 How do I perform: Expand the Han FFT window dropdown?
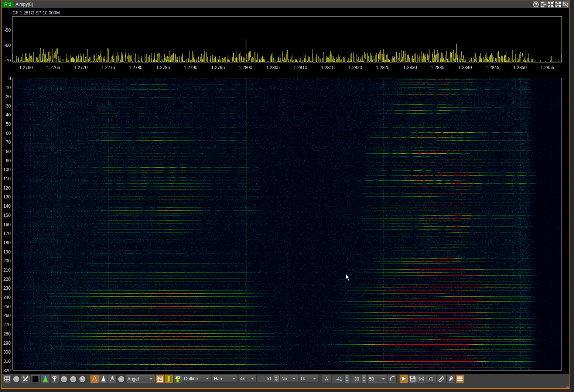click(225, 379)
